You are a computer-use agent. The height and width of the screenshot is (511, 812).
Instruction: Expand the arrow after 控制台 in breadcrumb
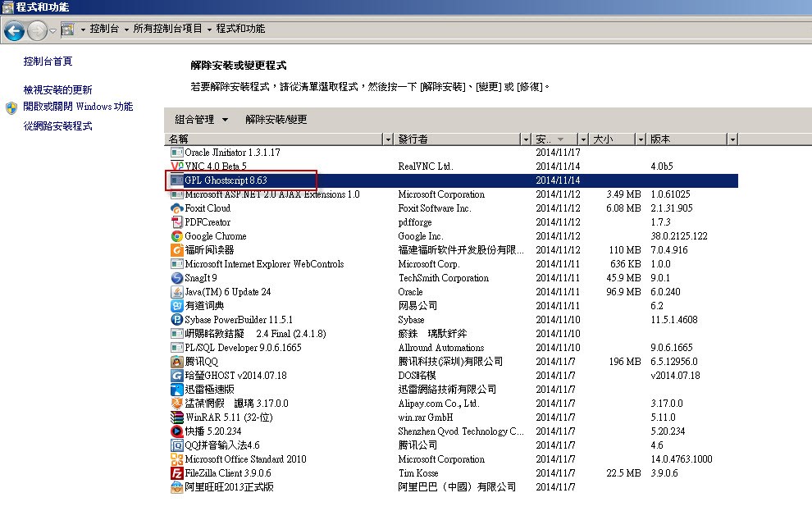[126, 30]
